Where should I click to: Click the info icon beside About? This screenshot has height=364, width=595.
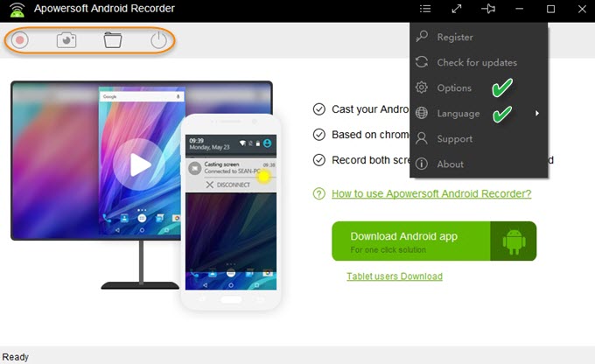(x=422, y=164)
